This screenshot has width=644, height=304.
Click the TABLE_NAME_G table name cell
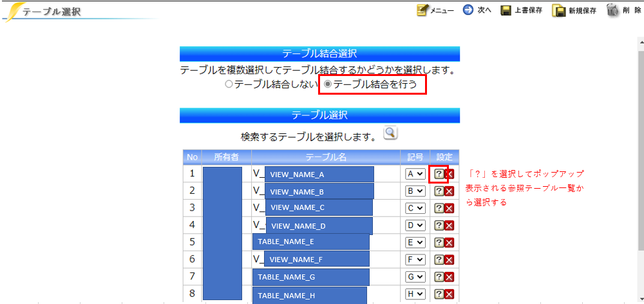[x=326, y=278]
